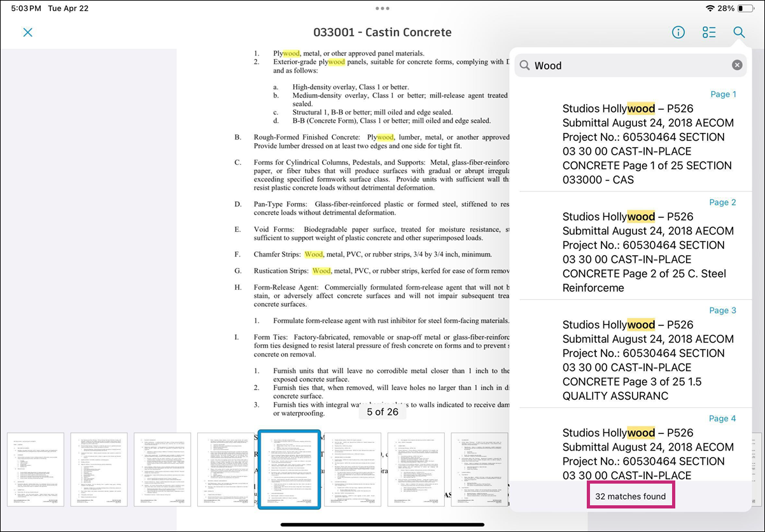This screenshot has width=765, height=532.
Task: Select the eighth page thumbnail
Action: click(480, 470)
